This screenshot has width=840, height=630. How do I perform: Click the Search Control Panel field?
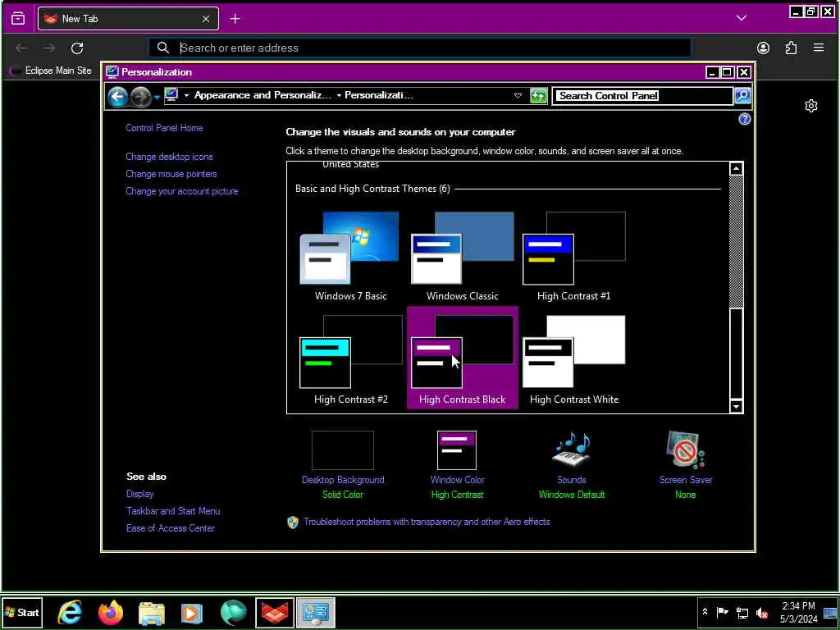coord(642,96)
